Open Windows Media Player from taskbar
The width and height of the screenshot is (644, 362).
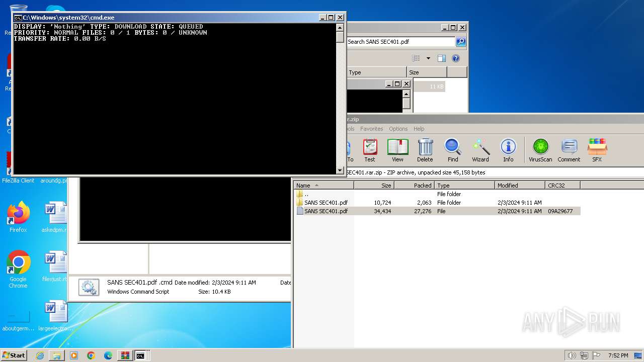pos(74,355)
